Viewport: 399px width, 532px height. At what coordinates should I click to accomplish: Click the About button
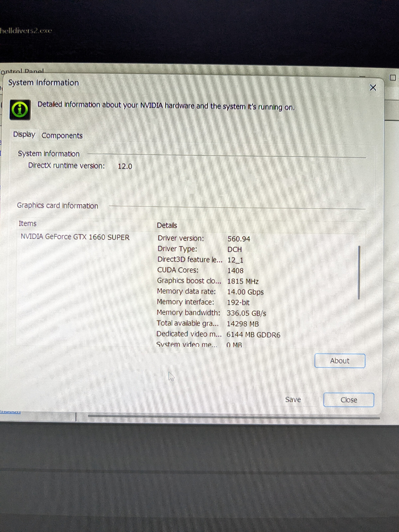(339, 361)
